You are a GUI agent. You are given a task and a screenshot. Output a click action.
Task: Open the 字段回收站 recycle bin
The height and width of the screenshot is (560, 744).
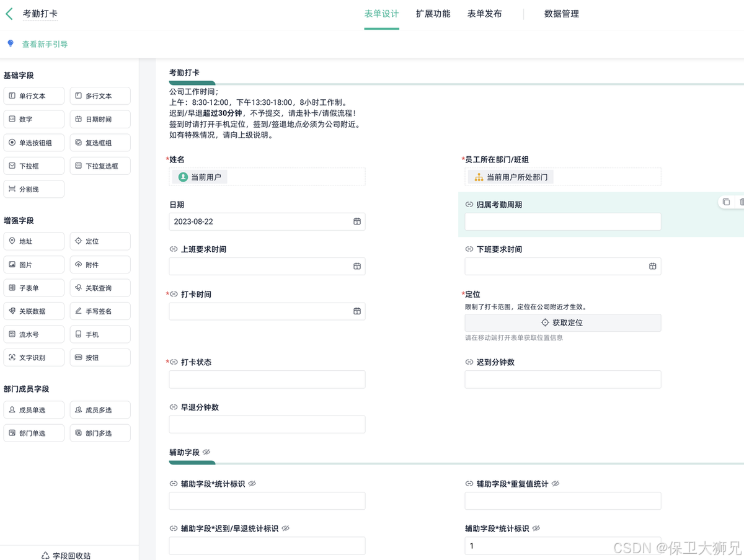pyautogui.click(x=66, y=556)
